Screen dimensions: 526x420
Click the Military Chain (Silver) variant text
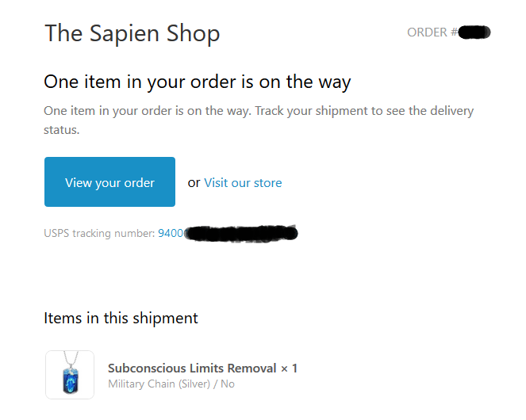point(161,384)
